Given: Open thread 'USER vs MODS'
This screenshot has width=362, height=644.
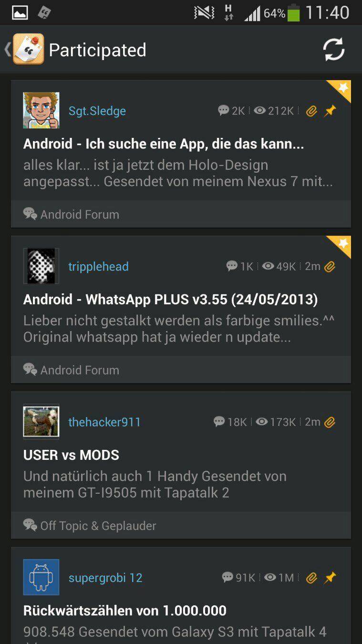Looking at the screenshot, I should point(71,455).
